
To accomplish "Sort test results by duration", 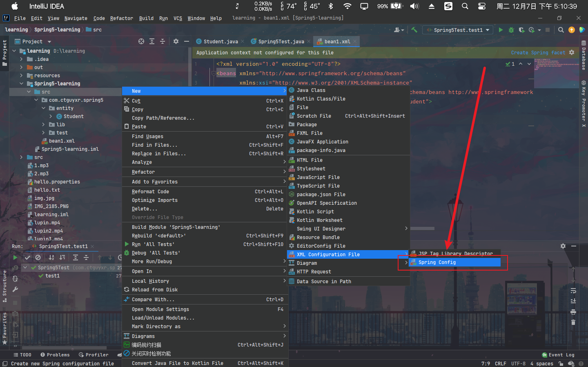I will pos(62,257).
